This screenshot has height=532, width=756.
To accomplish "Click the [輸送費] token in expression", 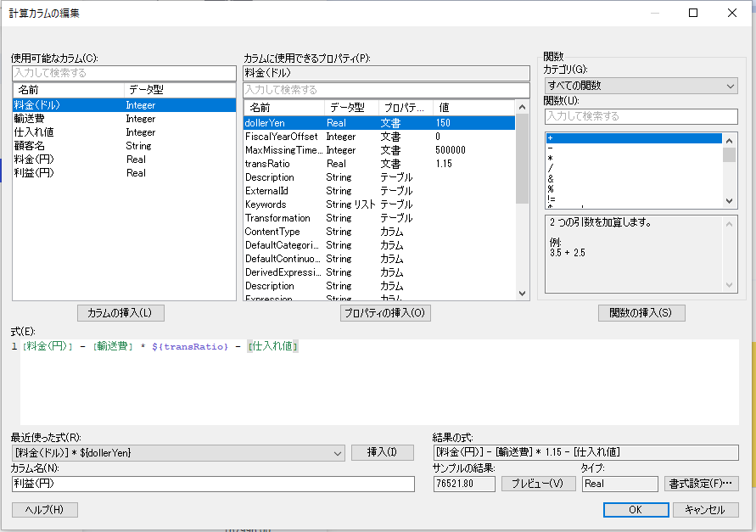I will (x=113, y=346).
